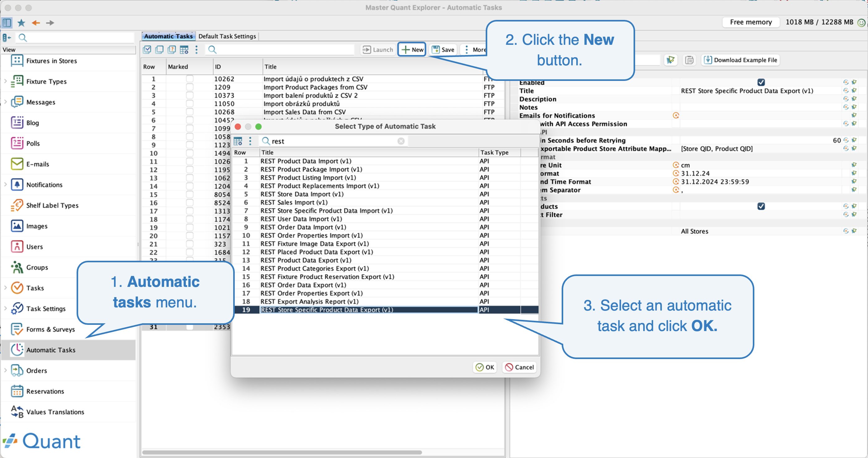Switch to Default Task Settings tab
868x458 pixels.
[x=227, y=36]
